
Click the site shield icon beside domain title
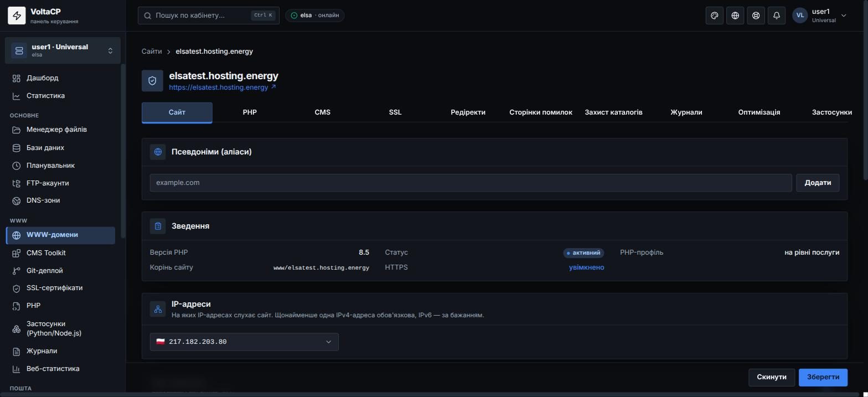pyautogui.click(x=152, y=81)
